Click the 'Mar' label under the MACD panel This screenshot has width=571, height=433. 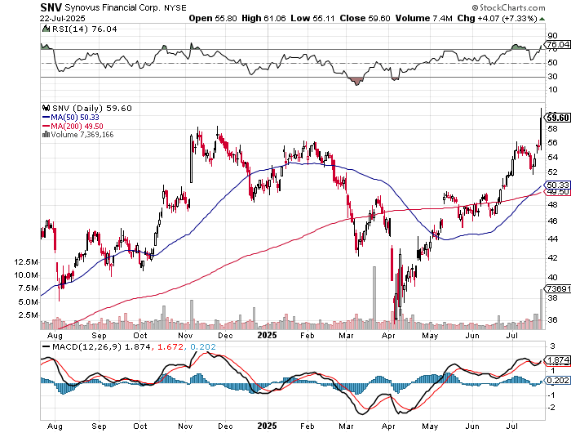(x=346, y=426)
